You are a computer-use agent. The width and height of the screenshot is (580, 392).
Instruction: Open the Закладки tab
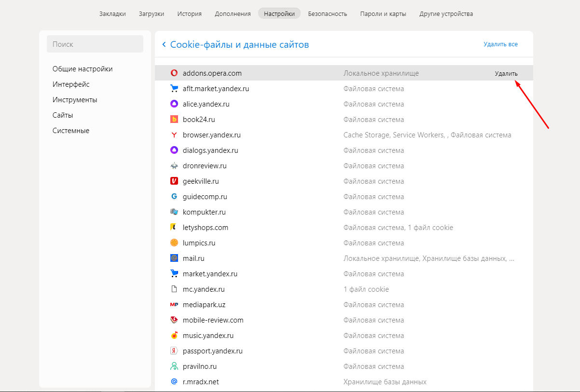pos(112,14)
